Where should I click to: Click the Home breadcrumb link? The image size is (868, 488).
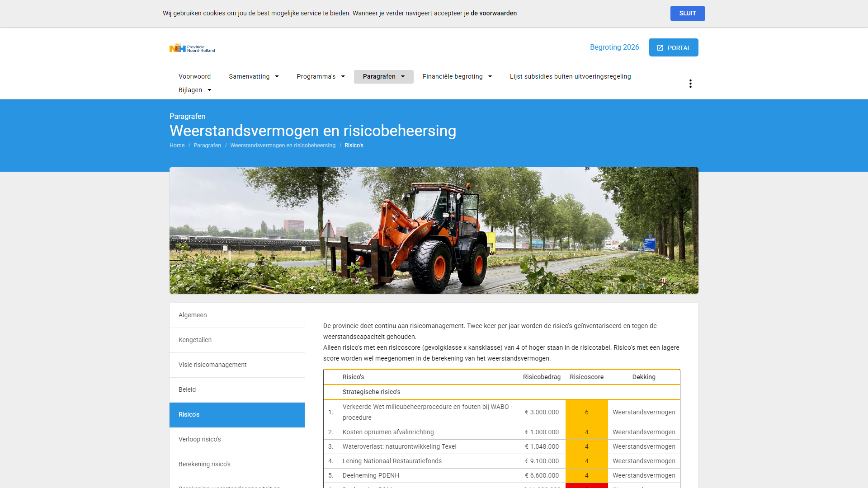pyautogui.click(x=177, y=145)
